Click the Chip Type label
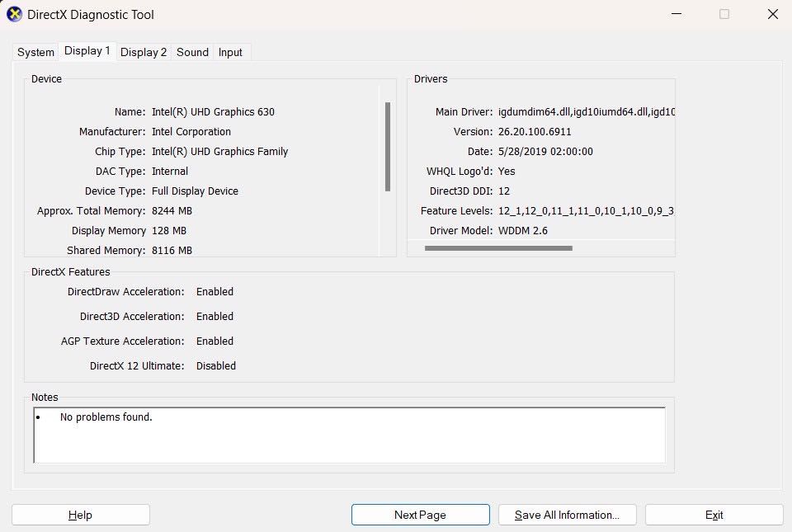The height and width of the screenshot is (532, 792). click(x=120, y=152)
